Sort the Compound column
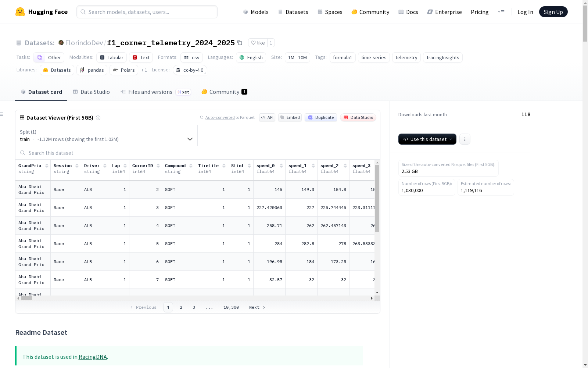The height and width of the screenshot is (368, 588). 191,166
